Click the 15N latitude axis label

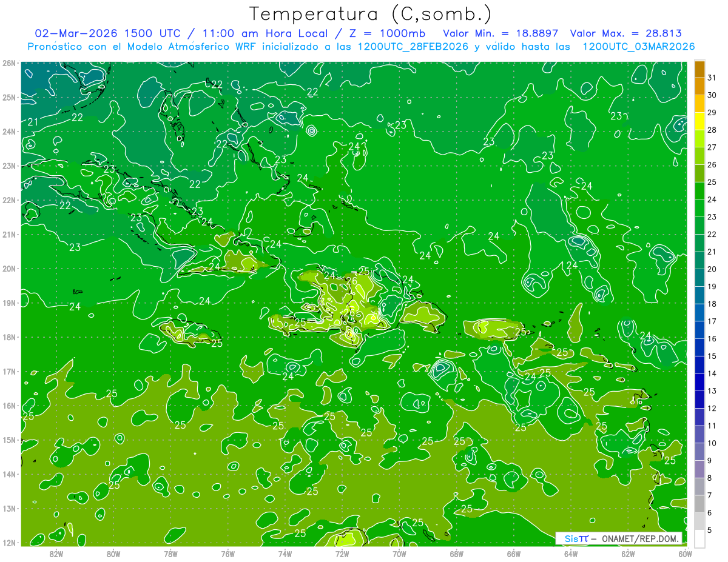coord(9,440)
